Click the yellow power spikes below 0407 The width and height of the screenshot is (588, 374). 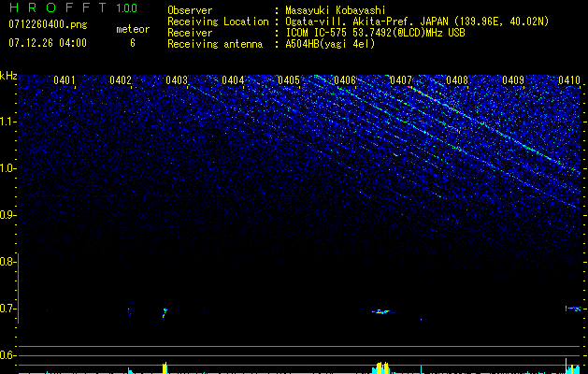point(383,367)
